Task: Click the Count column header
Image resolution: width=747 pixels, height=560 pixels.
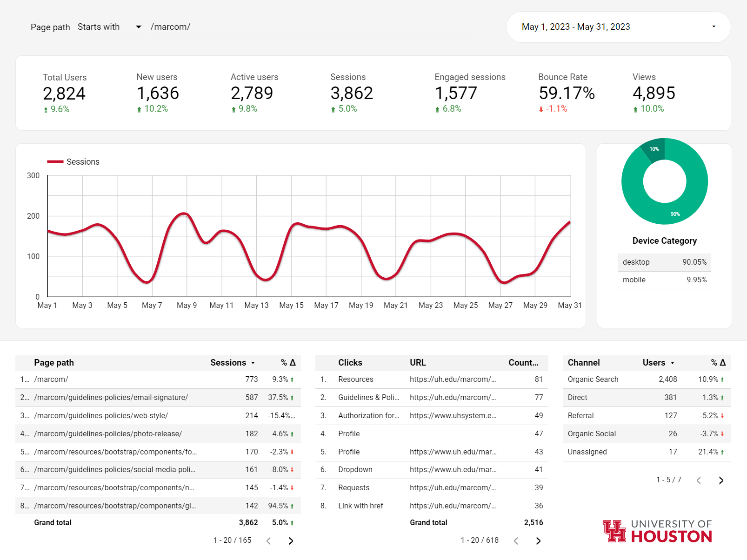Action: coord(523,363)
